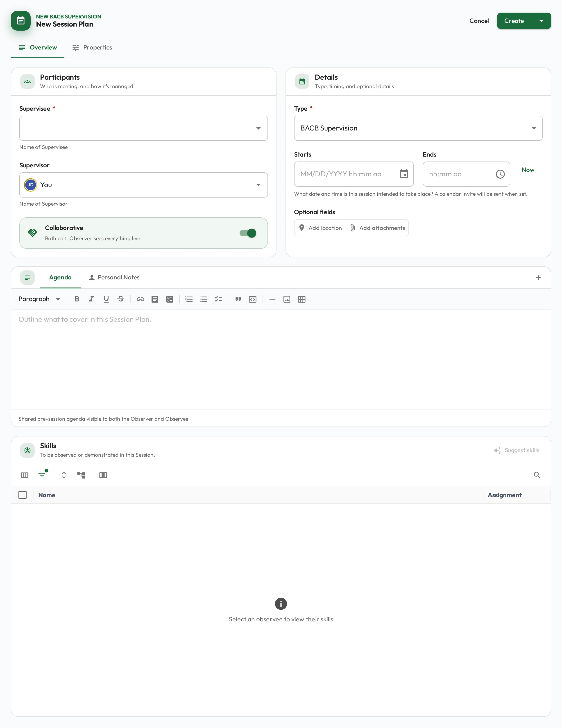Open the Type dropdown showing BACB Supervision

pos(418,128)
